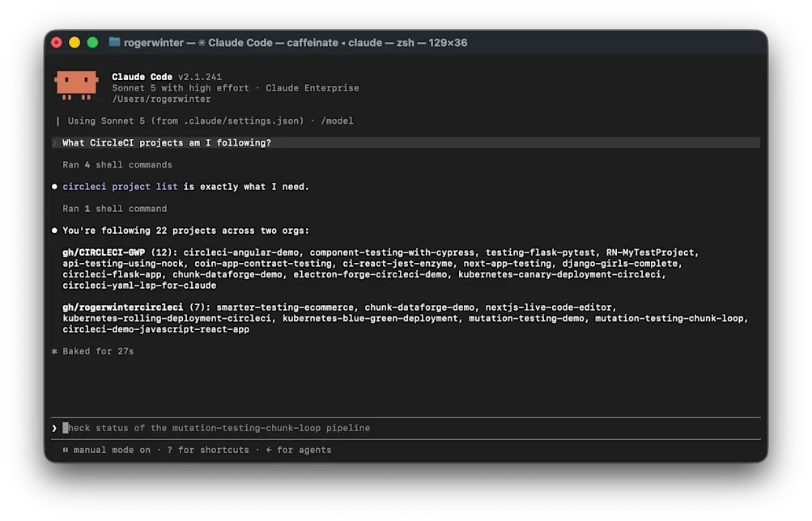This screenshot has width=812, height=521.
Task: Click 'mutation-testing-chunk-loop' in project list
Action: click(x=669, y=318)
